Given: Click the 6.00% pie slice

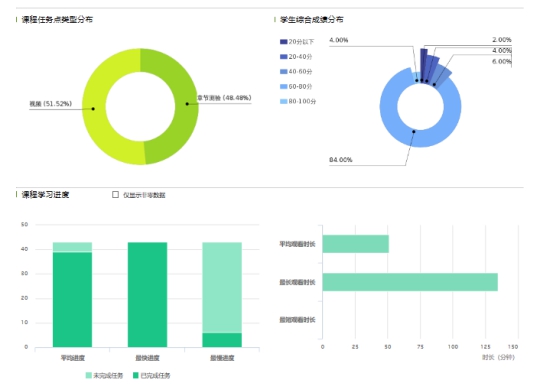Looking at the screenshot, I should 442,75.
